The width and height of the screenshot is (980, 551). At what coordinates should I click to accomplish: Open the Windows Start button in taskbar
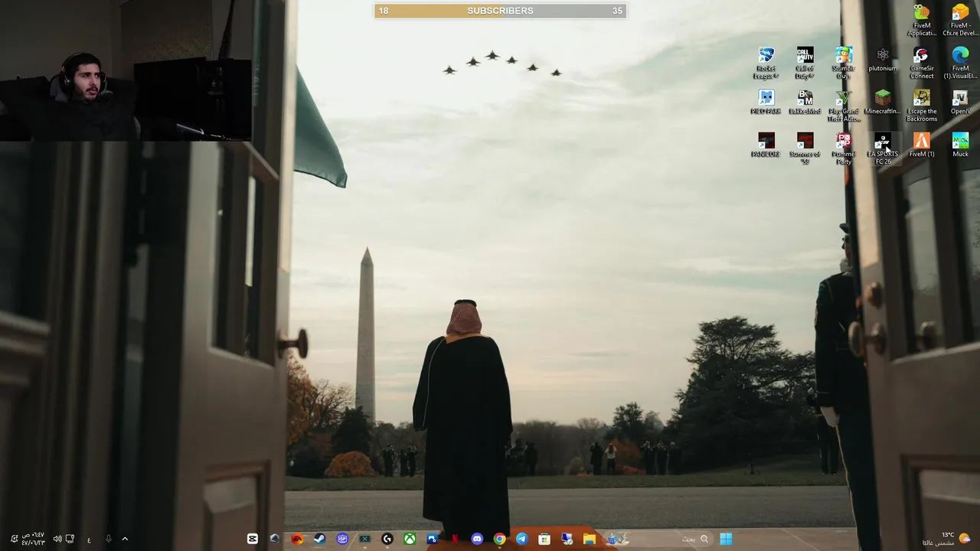pos(726,539)
